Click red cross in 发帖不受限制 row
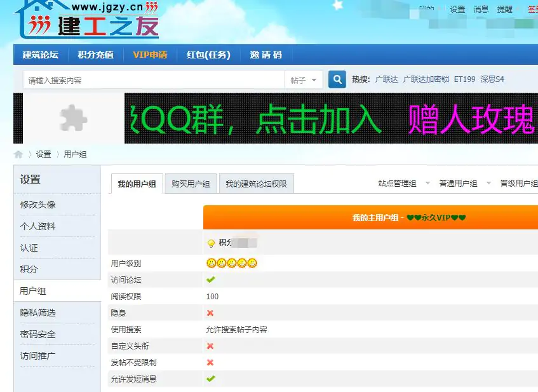The image size is (538, 392). (x=210, y=363)
